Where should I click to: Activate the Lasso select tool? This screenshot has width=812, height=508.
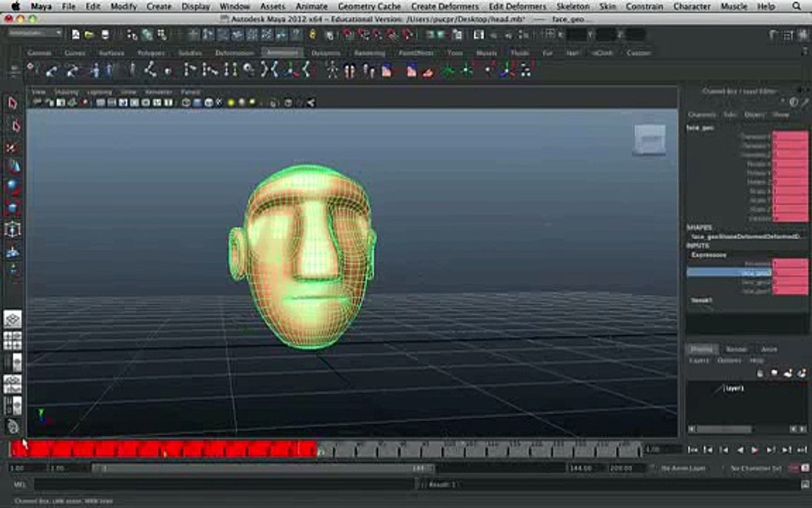coord(15,126)
